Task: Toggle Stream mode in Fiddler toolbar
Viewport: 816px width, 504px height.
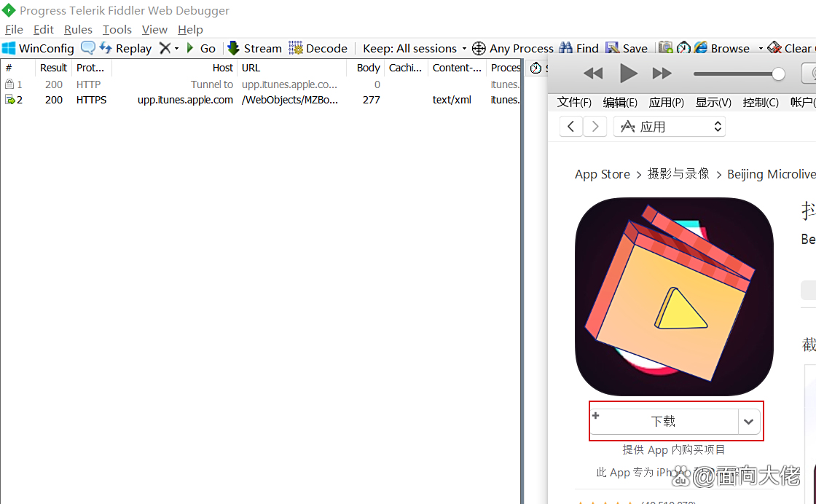Action: pos(254,48)
